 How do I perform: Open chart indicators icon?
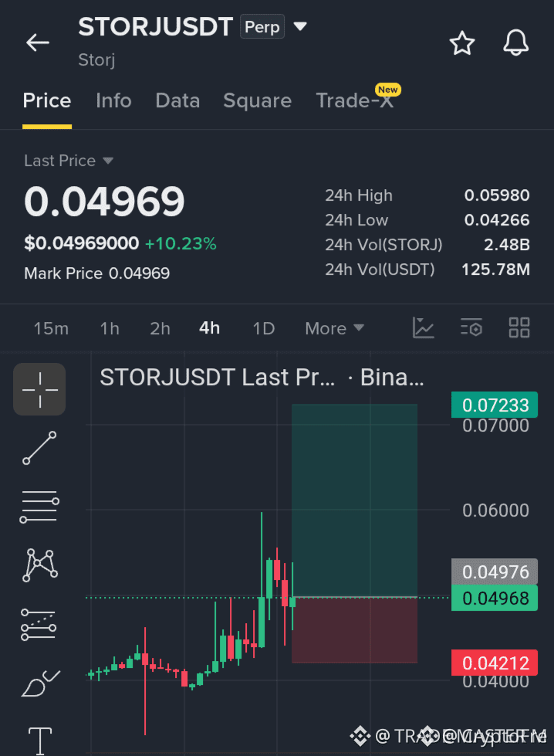point(424,328)
